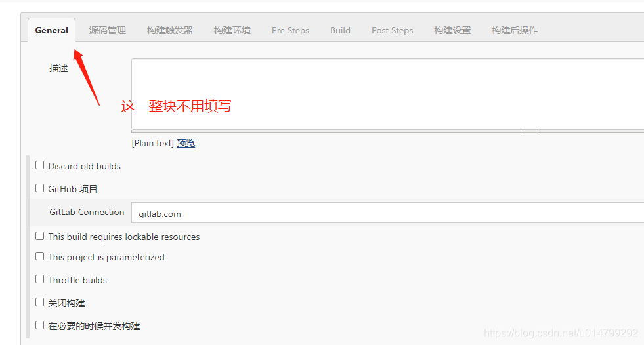Image resolution: width=644 pixels, height=345 pixels.
Task: Check the 关闭构建 checkbox
Action: (39, 302)
